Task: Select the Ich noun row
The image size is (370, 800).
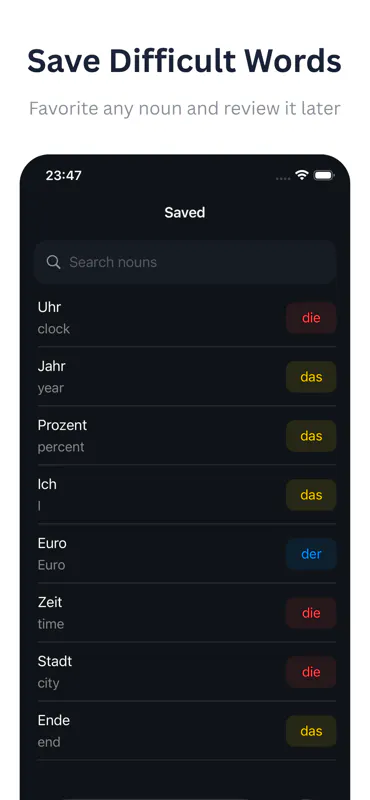Action: [x=187, y=495]
